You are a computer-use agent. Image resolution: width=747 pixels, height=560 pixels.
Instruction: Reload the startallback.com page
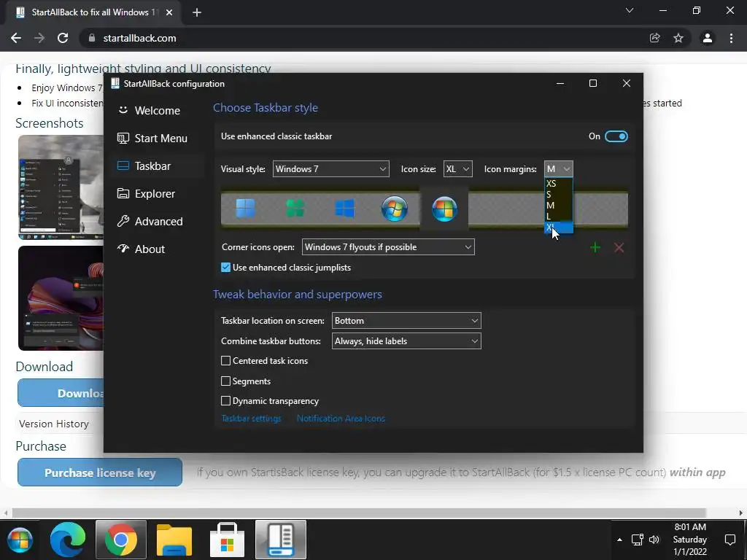pos(63,38)
